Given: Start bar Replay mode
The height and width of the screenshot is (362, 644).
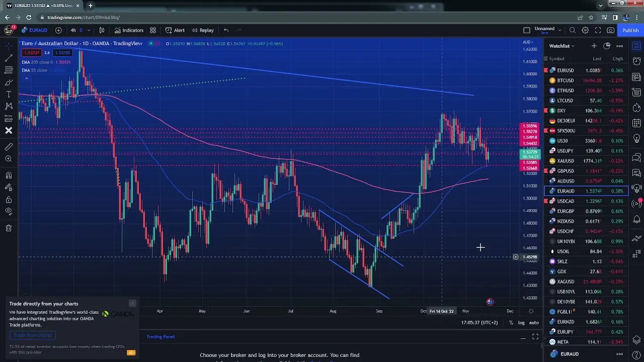Looking at the screenshot, I should tap(202, 30).
